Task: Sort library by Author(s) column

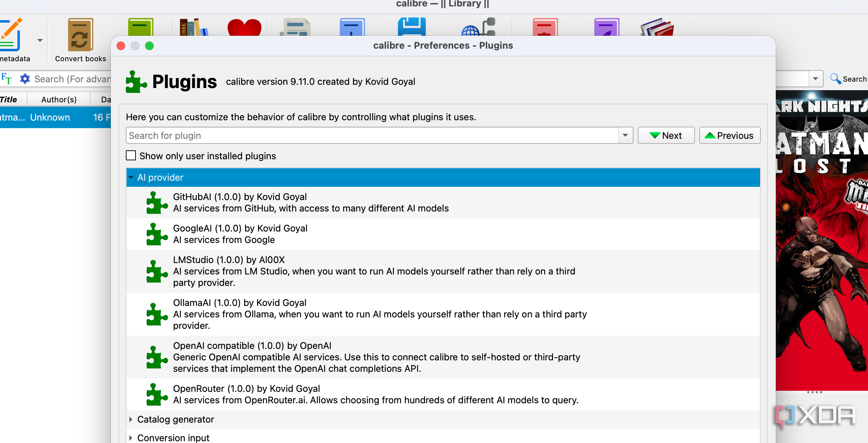Action: (x=59, y=99)
